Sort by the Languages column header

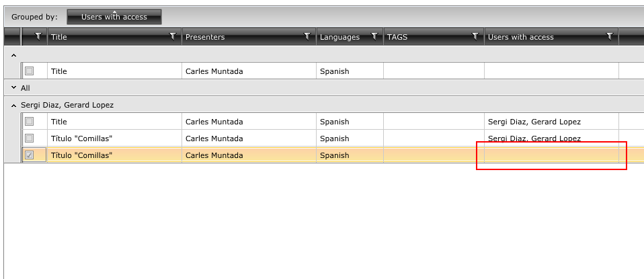point(339,37)
